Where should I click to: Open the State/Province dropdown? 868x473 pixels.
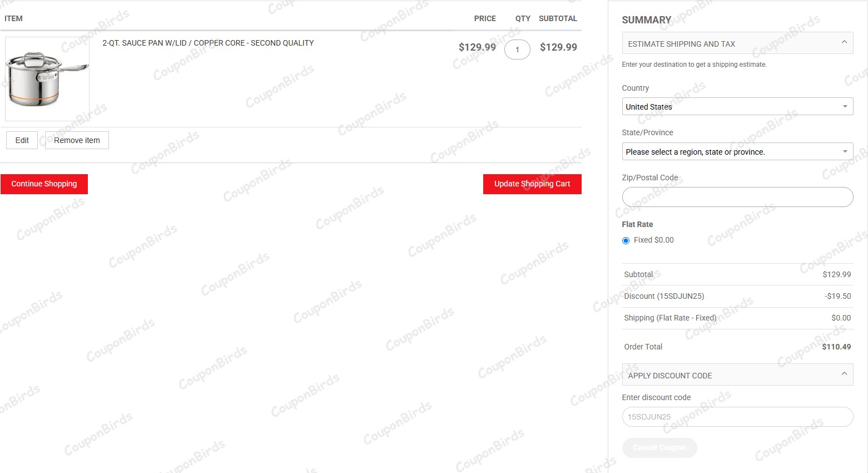[737, 151]
